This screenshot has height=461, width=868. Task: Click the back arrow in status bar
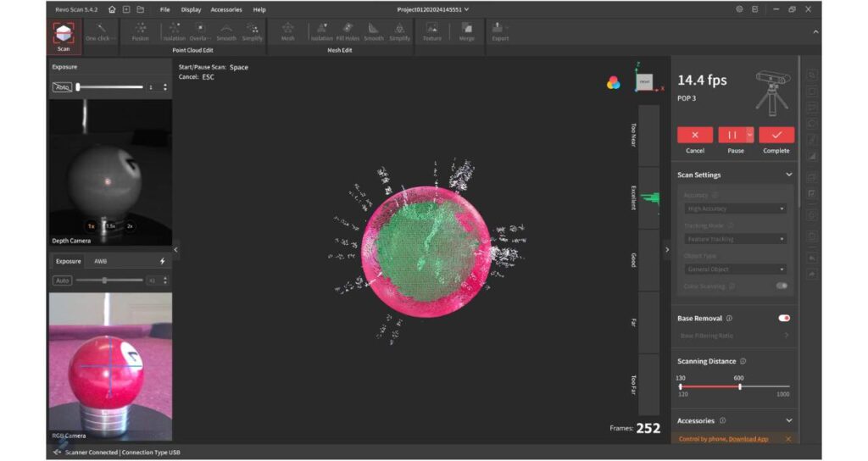pyautogui.click(x=57, y=453)
